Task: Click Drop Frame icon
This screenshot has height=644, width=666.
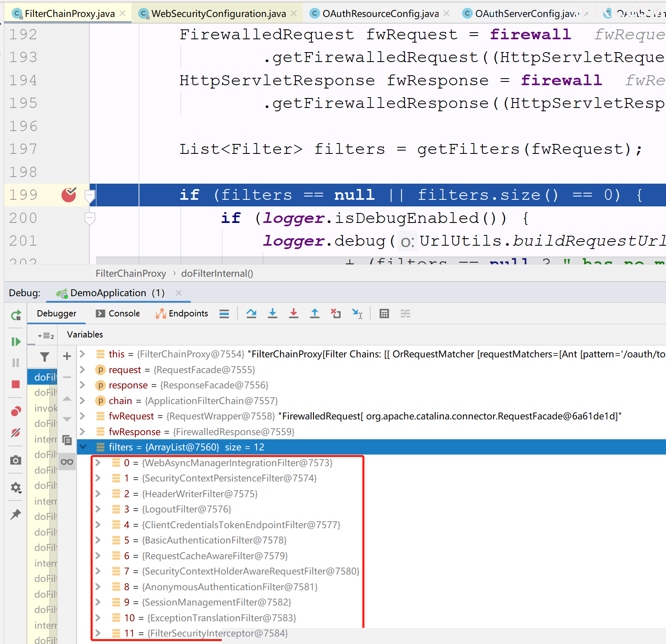Action: tap(336, 314)
